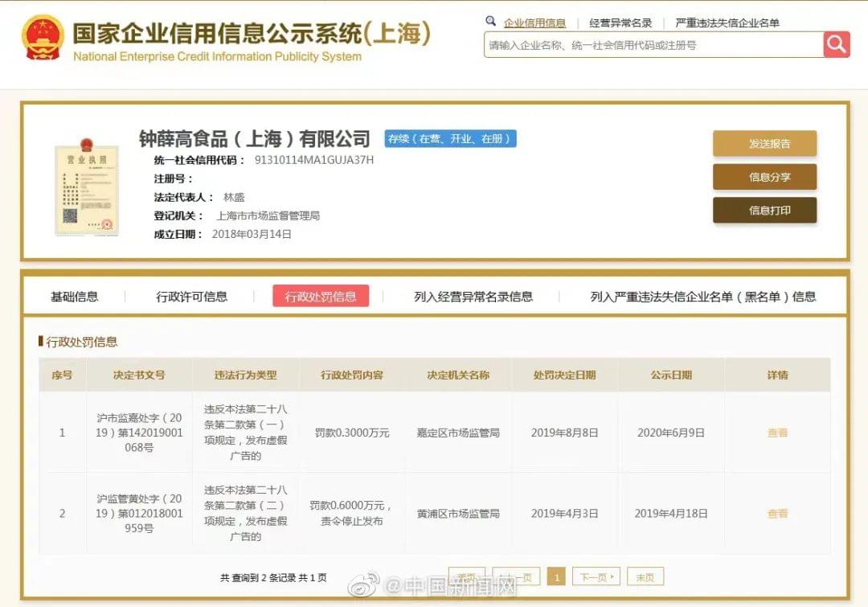
Task: Click the decision date 2019年4月3日
Action: pyautogui.click(x=564, y=514)
